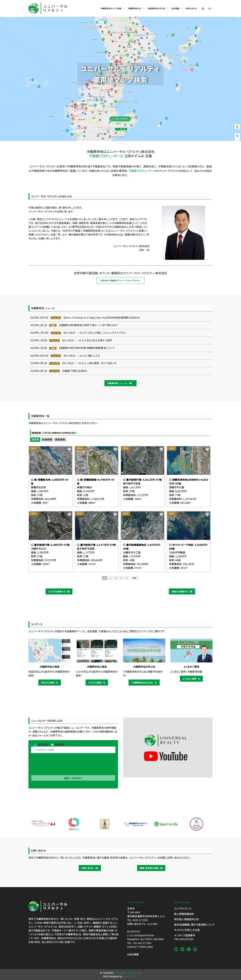
Task: Open 沖縄軍用地を学ぶ会 menu item
Action: click(x=156, y=8)
